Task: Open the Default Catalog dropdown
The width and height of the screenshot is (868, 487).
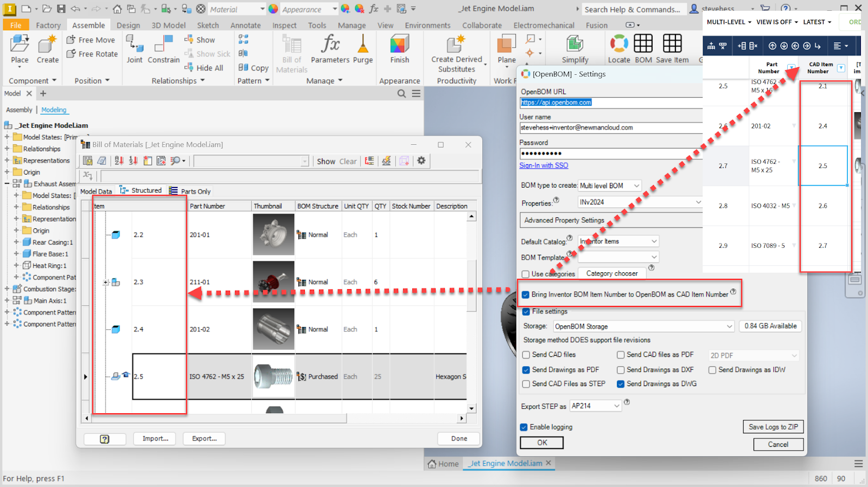Action: point(618,241)
